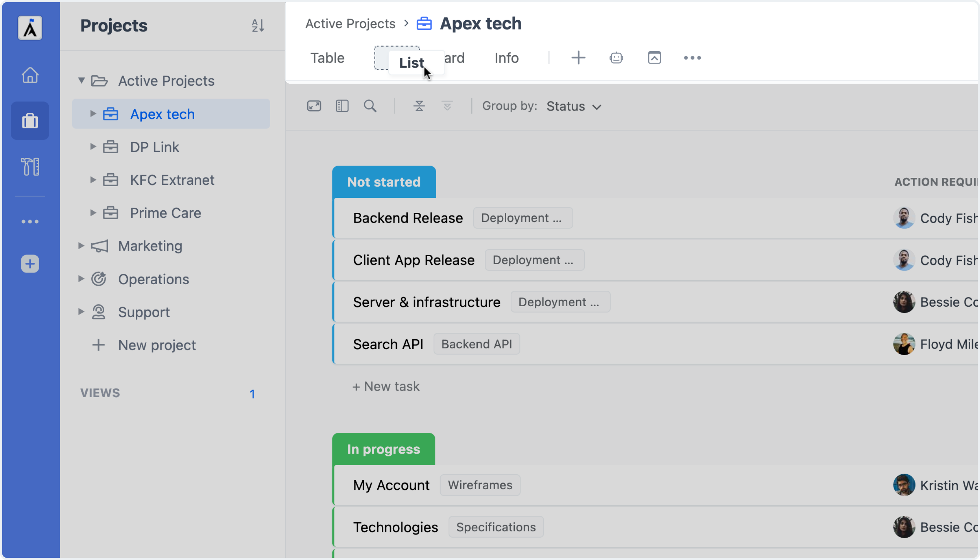The width and height of the screenshot is (980, 560).
Task: Click the collapse all groups icon
Action: tap(419, 106)
